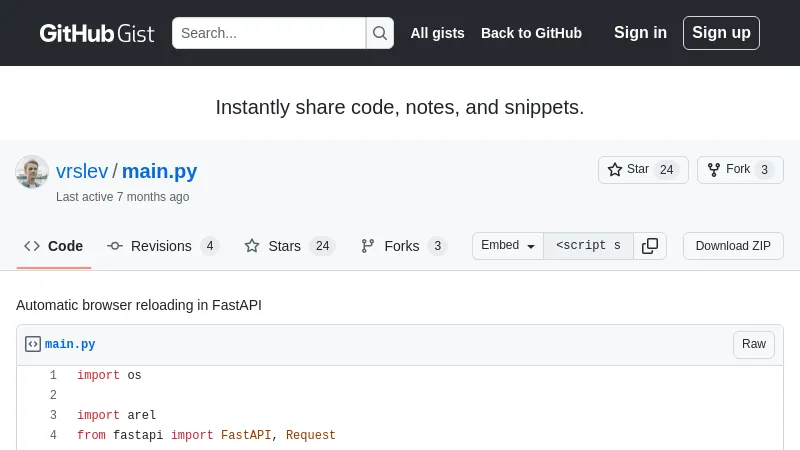The height and width of the screenshot is (450, 800).
Task: Click the Download ZIP button
Action: click(733, 246)
